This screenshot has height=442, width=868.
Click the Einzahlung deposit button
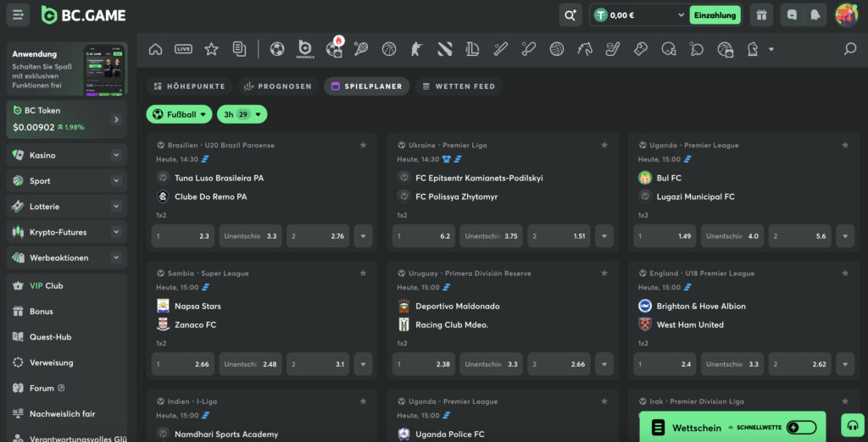click(x=715, y=15)
